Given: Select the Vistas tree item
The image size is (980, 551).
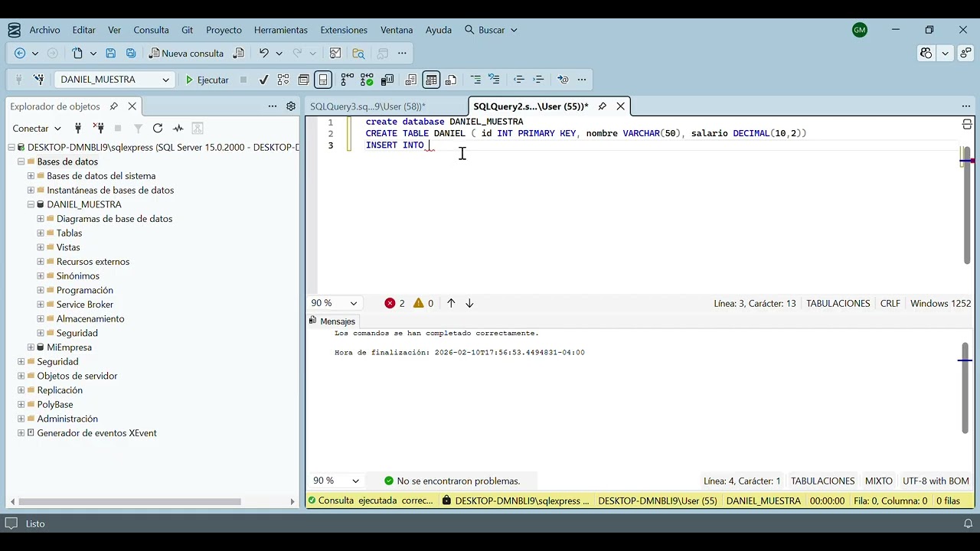Looking at the screenshot, I should point(68,247).
